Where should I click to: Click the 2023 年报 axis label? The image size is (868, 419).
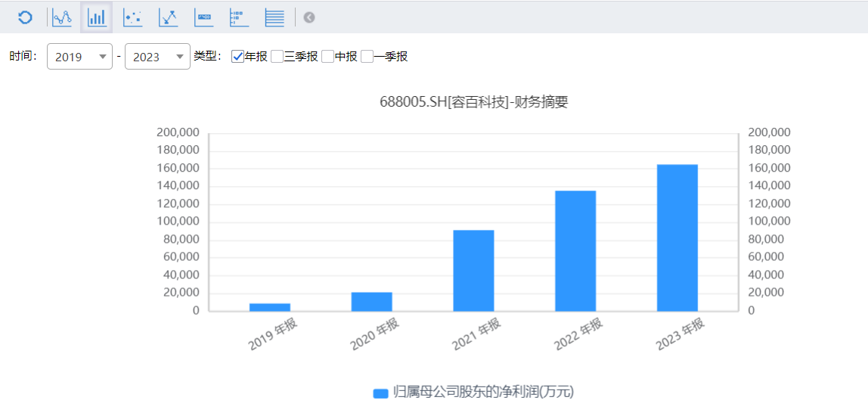680,334
